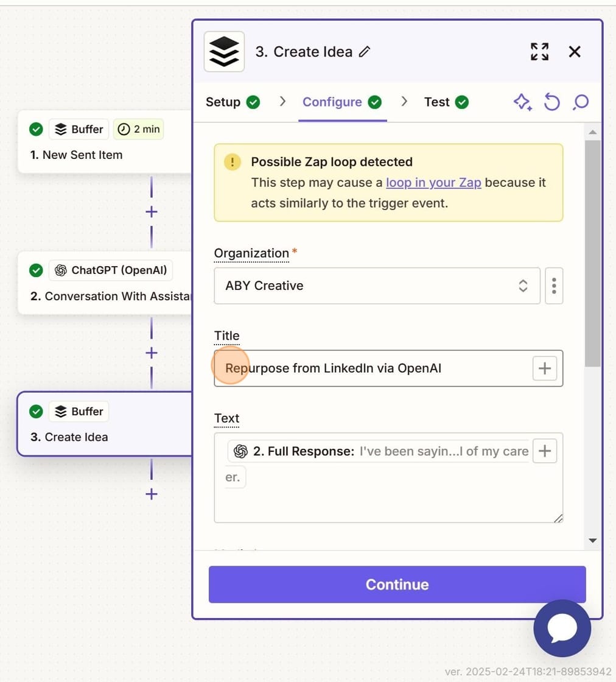This screenshot has height=682, width=616.
Task: Click the Buffer app icon in the step header
Action: pyautogui.click(x=223, y=51)
